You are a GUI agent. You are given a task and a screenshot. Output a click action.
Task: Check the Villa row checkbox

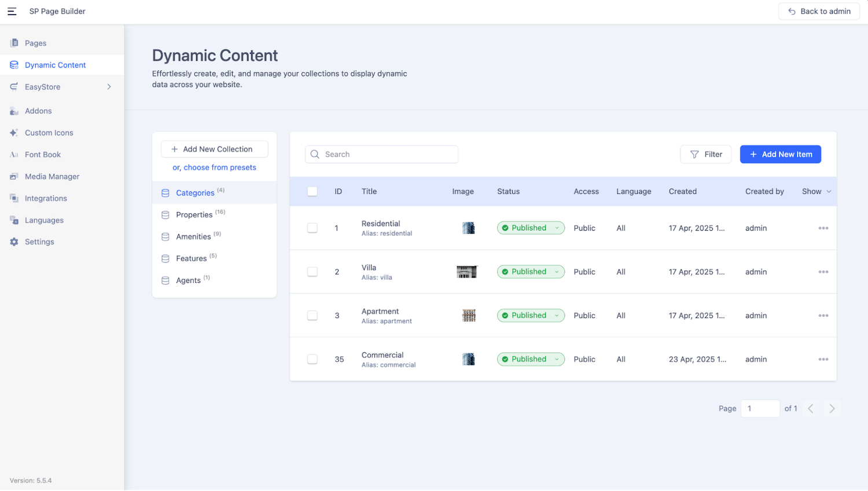[312, 272]
